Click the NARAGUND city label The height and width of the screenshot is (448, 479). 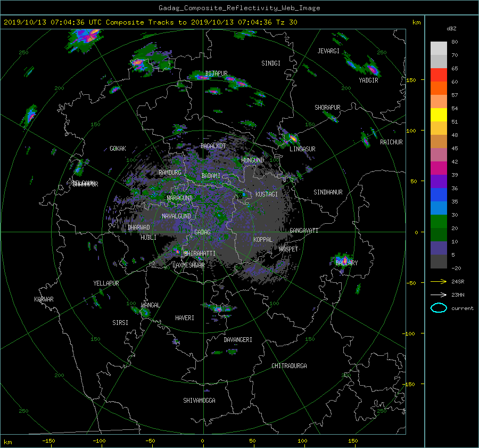pyautogui.click(x=180, y=198)
